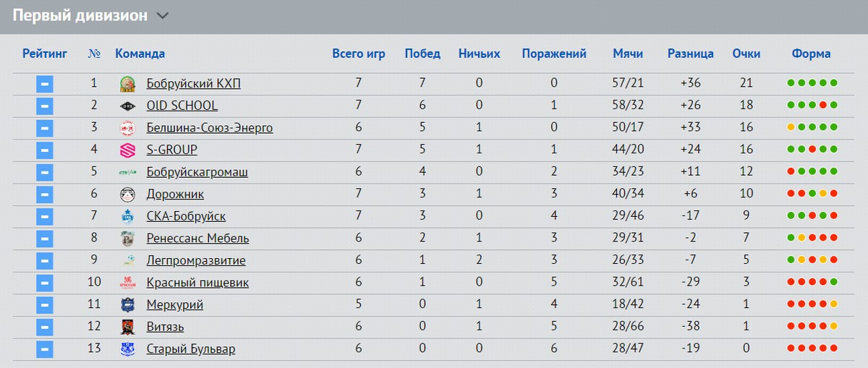Click the Старый Бульвар team logo

coord(127,349)
